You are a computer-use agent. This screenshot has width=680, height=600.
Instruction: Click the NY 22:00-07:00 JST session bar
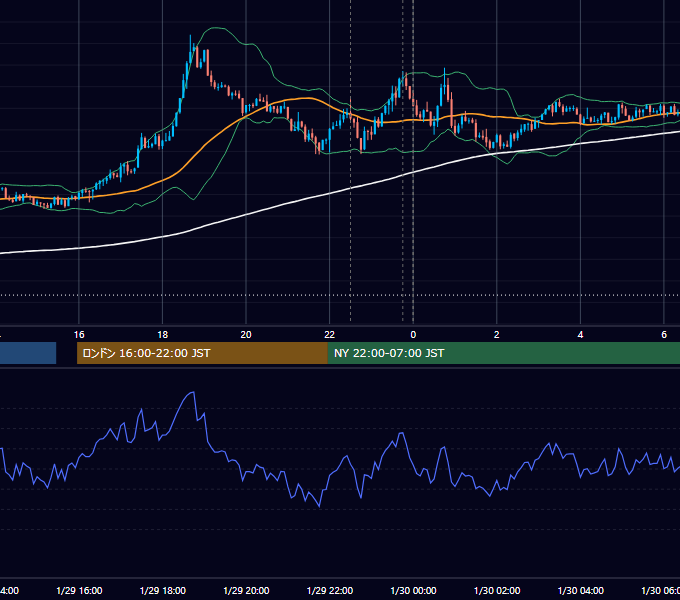click(503, 353)
